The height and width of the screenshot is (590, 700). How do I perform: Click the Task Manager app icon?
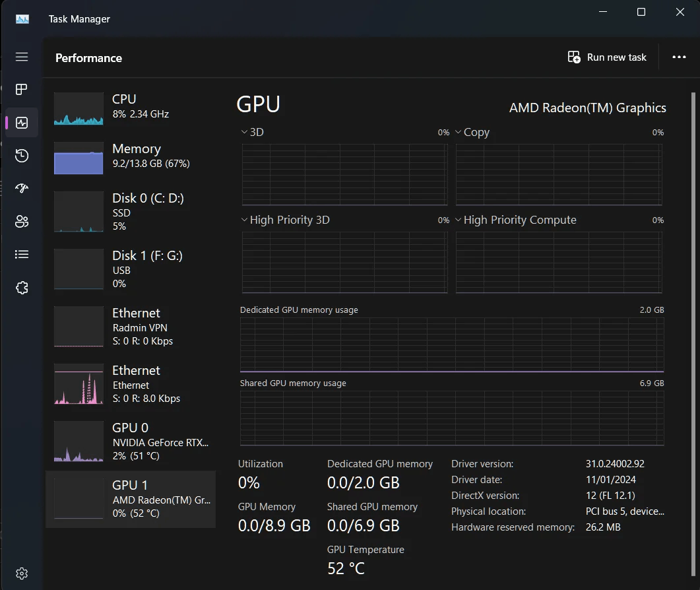click(x=22, y=18)
